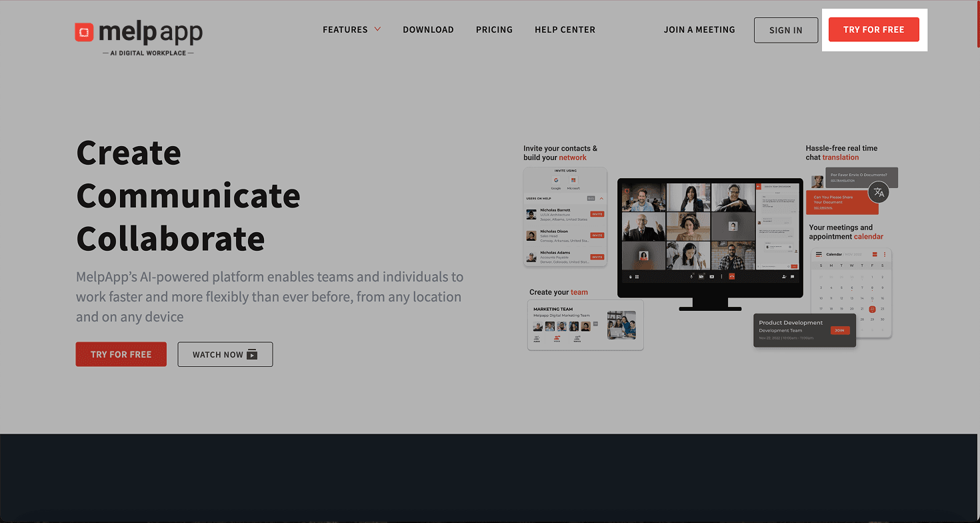Turn off the camera in the video call
The width and height of the screenshot is (980, 523).
701,277
